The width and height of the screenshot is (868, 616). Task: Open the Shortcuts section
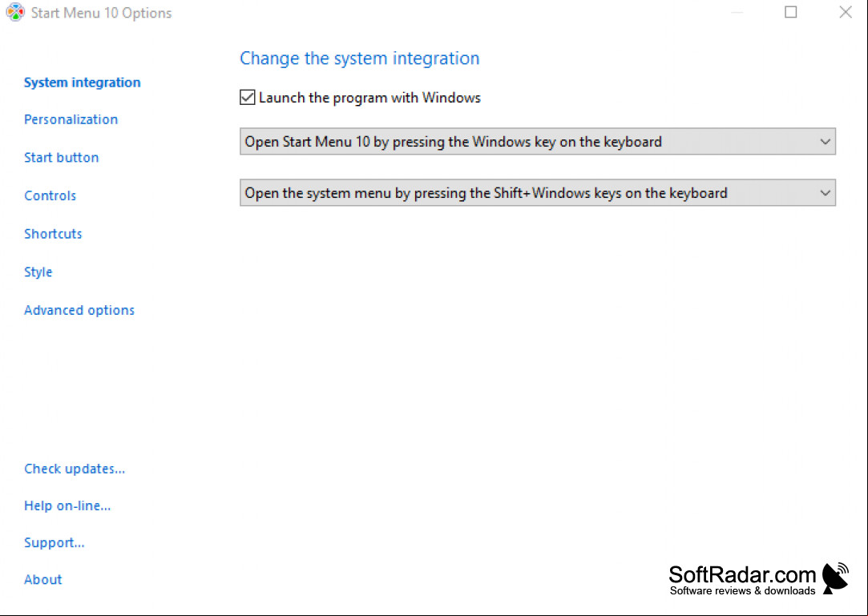pos(53,234)
